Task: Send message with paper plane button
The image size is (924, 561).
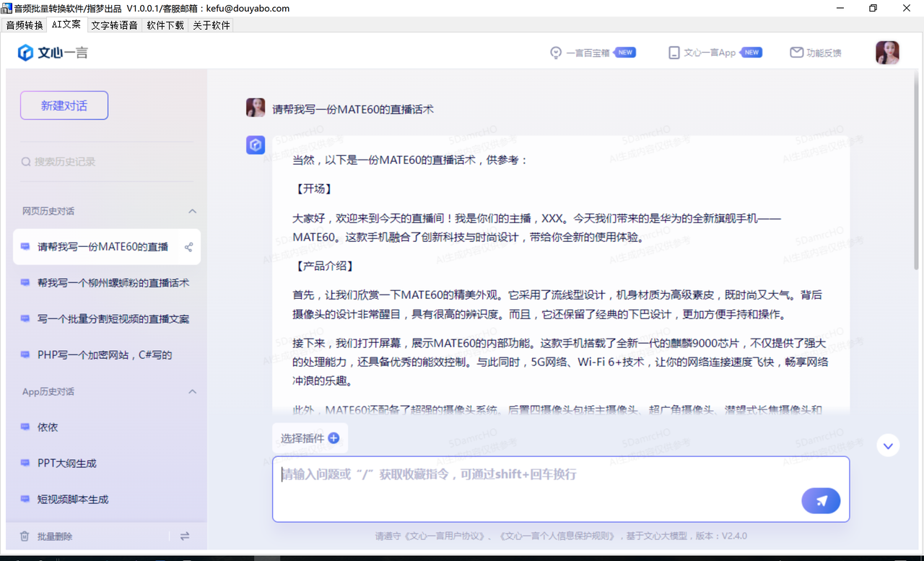Action: pyautogui.click(x=821, y=501)
